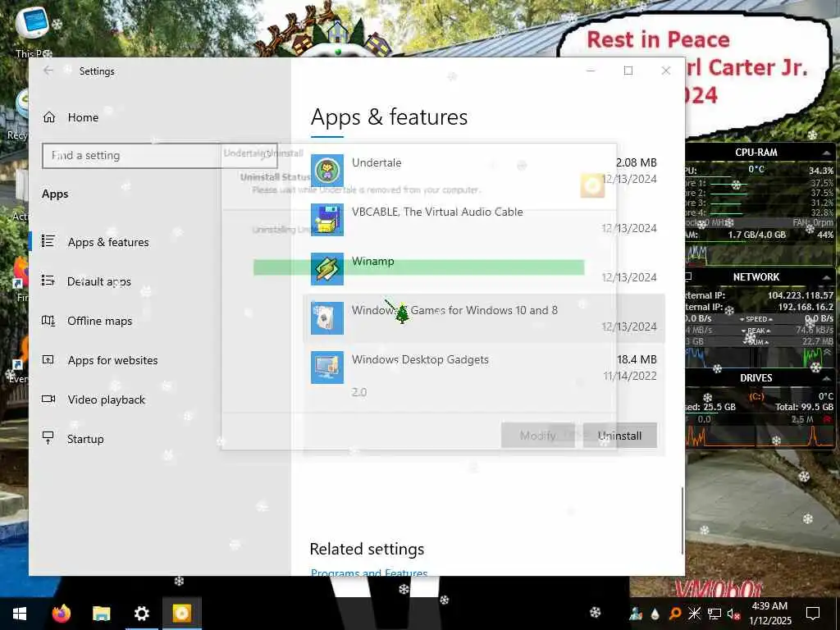Click the water droplet tray icon
Viewport: 840px width, 630px height.
click(655, 614)
